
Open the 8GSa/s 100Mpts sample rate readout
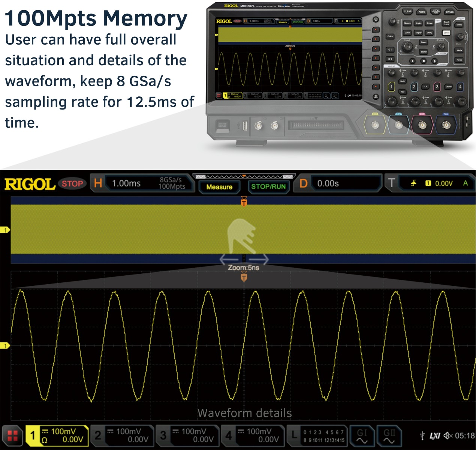172,183
